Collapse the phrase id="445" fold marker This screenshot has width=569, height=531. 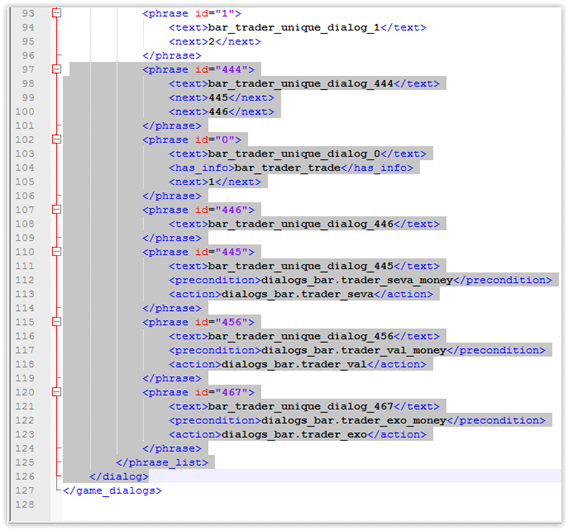click(x=57, y=252)
